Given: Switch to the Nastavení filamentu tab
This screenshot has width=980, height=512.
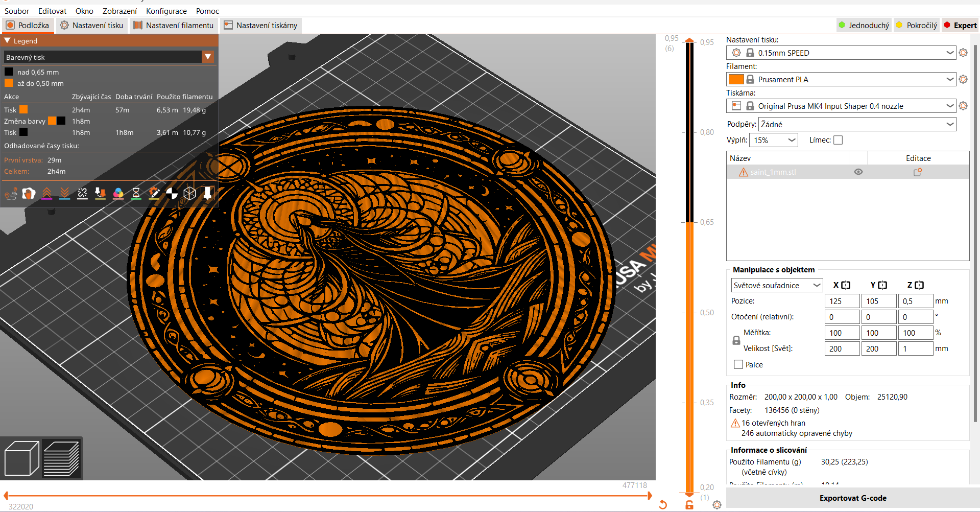Looking at the screenshot, I should coord(174,25).
